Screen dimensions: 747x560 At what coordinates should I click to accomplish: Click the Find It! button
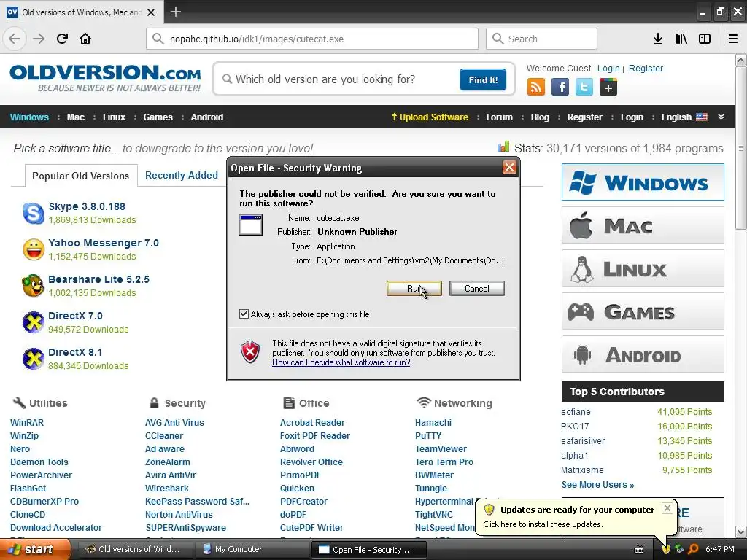point(483,80)
